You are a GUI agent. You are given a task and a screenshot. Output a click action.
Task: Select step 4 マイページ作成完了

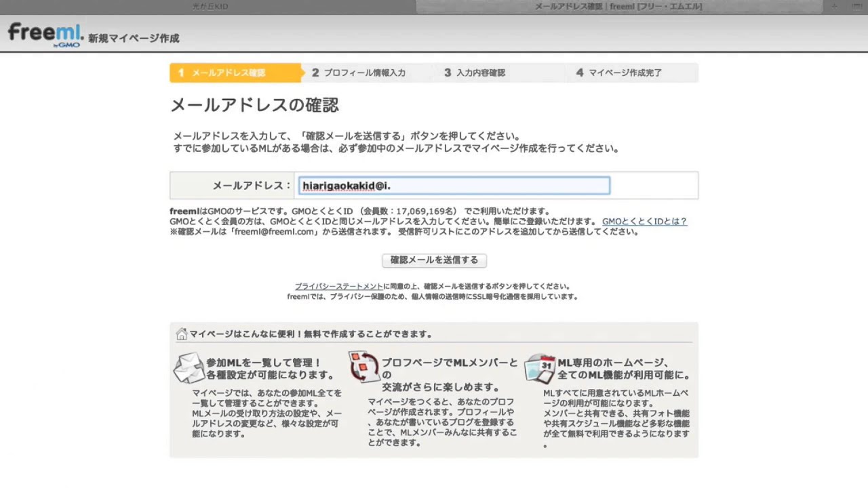(619, 73)
